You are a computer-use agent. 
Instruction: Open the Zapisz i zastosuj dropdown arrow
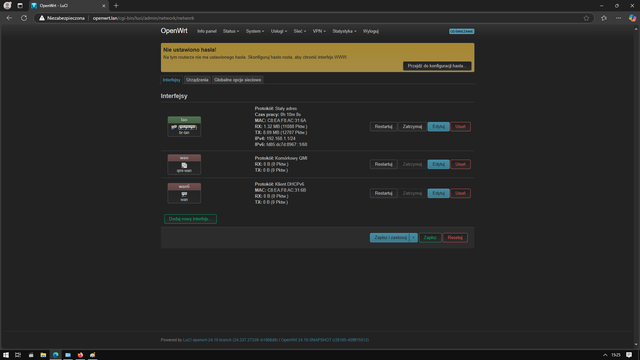[413, 238]
